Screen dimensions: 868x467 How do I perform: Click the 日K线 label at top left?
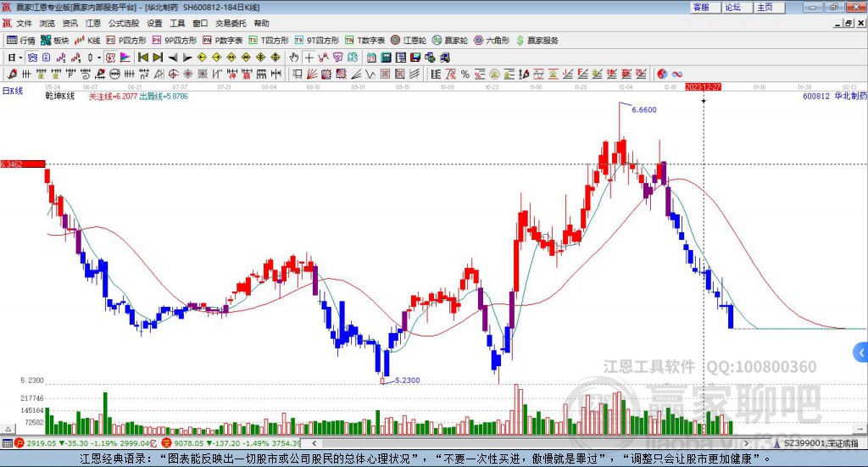[13, 91]
